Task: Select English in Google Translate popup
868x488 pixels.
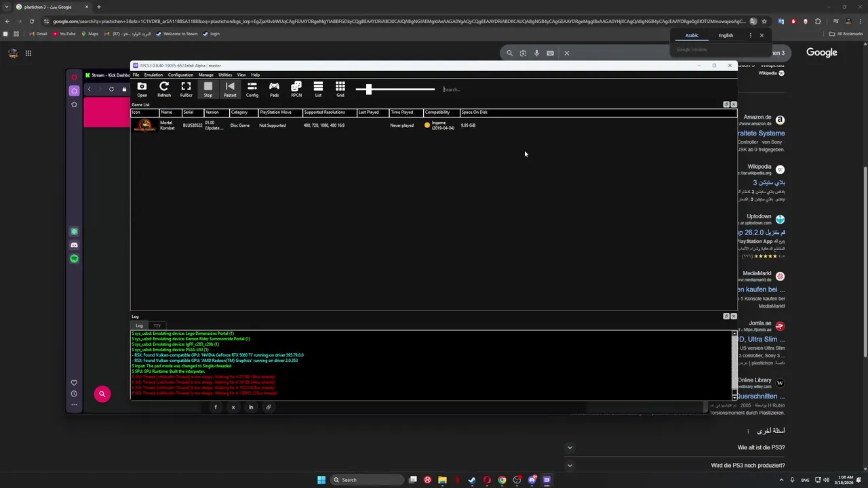Action: point(726,35)
